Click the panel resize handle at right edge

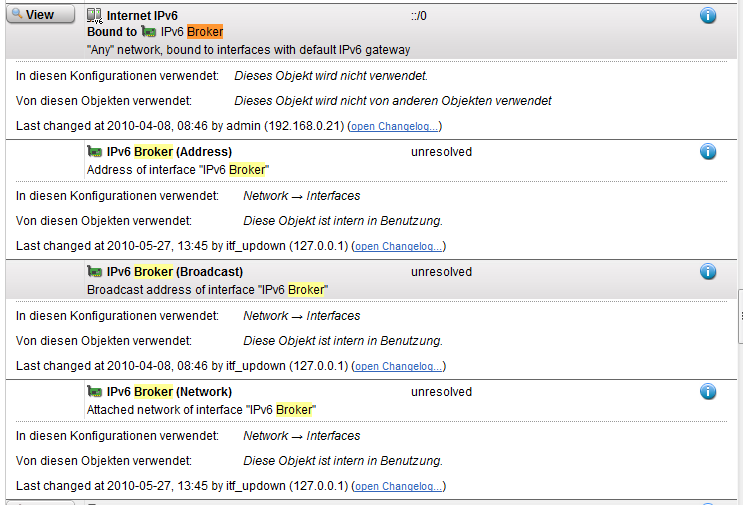[740, 316]
